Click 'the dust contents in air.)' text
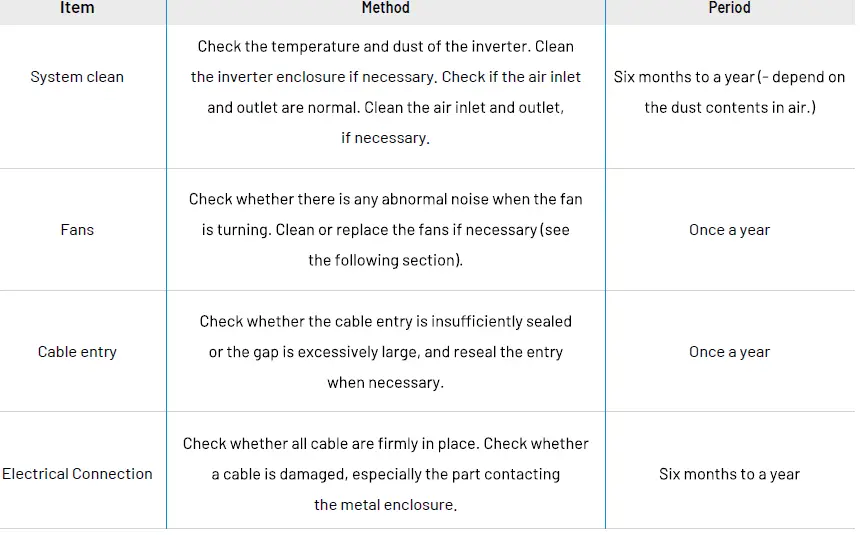The image size is (867, 535). click(729, 107)
